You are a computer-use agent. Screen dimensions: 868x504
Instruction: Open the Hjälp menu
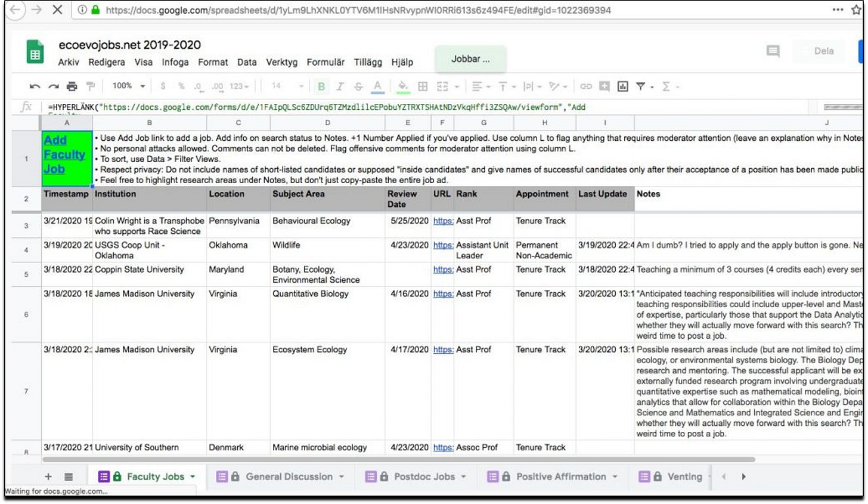(402, 62)
